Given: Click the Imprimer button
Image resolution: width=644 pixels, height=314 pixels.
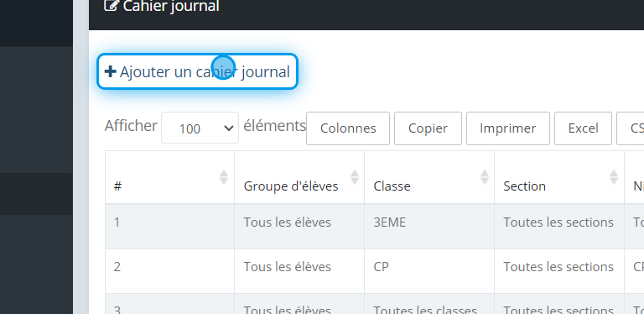Looking at the screenshot, I should tap(507, 128).
